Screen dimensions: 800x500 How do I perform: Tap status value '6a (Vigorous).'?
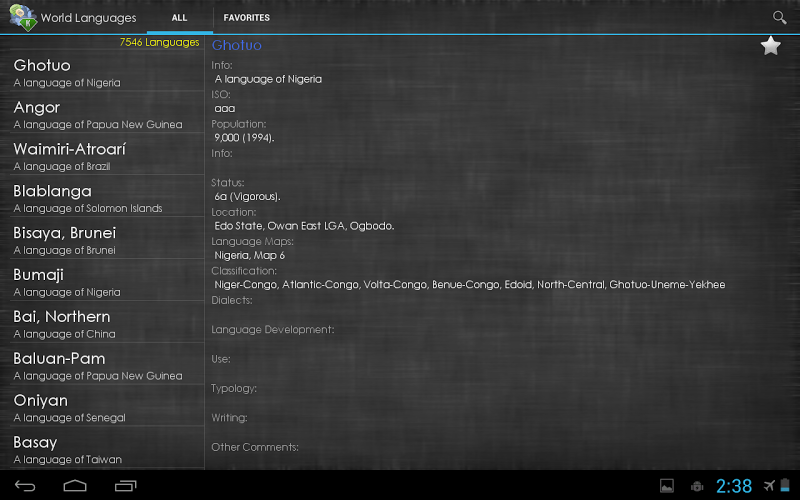click(x=247, y=196)
